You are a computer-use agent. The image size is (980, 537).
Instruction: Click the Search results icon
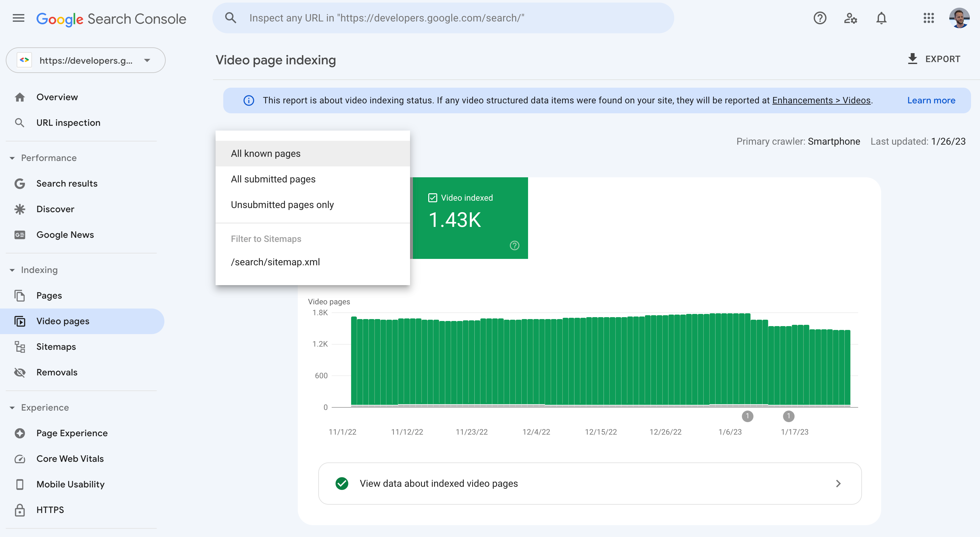[19, 183]
